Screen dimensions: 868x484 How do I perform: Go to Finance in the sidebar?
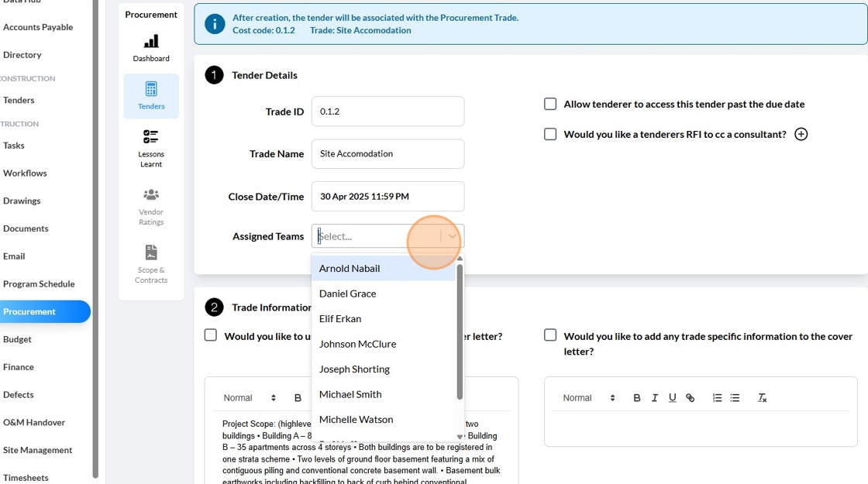tap(19, 367)
